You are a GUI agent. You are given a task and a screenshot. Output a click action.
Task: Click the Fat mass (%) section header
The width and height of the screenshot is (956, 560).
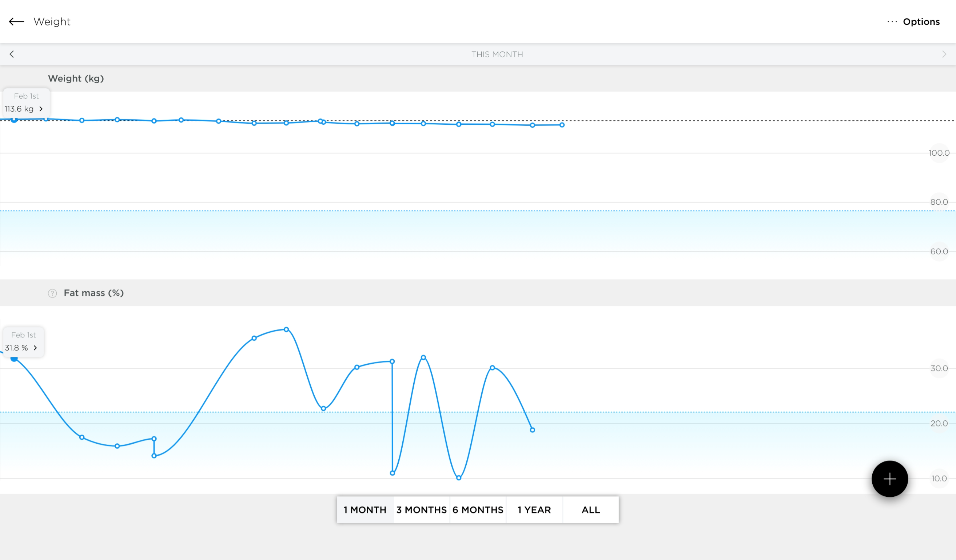[x=94, y=293]
